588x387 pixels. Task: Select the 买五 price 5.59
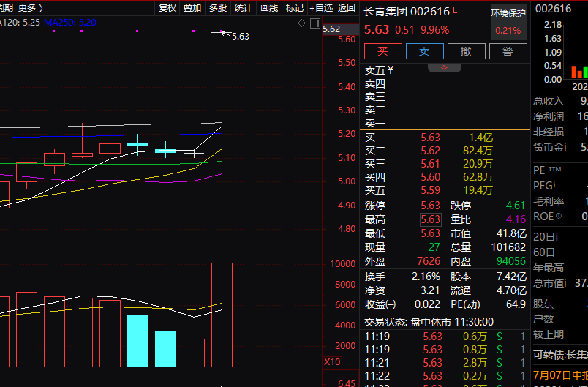pyautogui.click(x=430, y=190)
